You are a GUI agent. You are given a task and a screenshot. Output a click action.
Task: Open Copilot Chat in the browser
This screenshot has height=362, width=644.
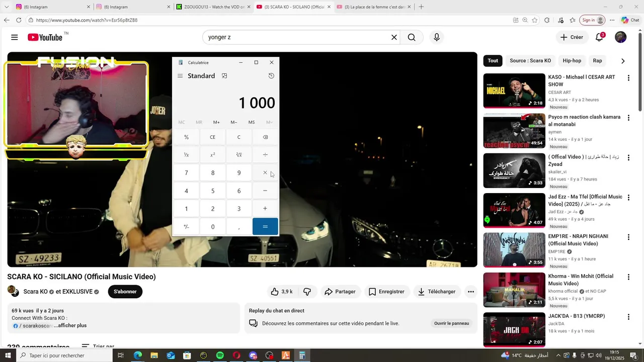coord(630,20)
